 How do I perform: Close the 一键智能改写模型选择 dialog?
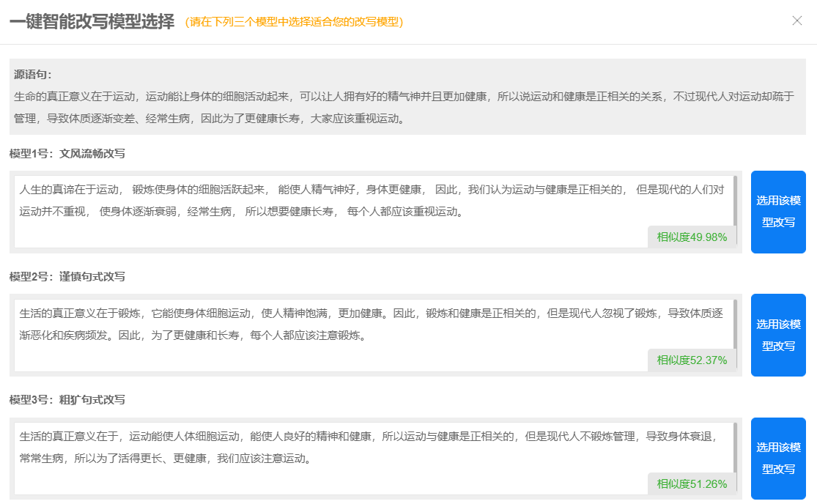coord(797,21)
